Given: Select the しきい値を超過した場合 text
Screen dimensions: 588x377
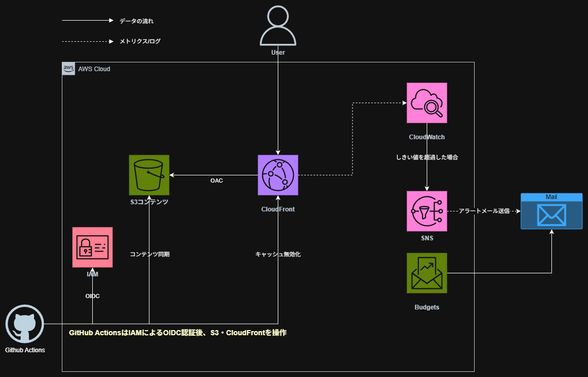Looking at the screenshot, I should click(427, 157).
